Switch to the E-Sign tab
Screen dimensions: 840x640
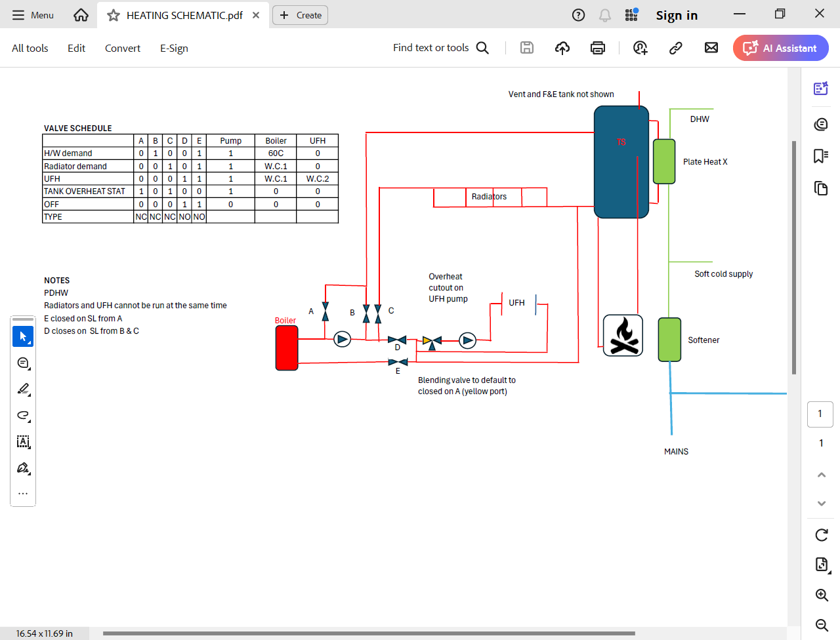coord(174,48)
